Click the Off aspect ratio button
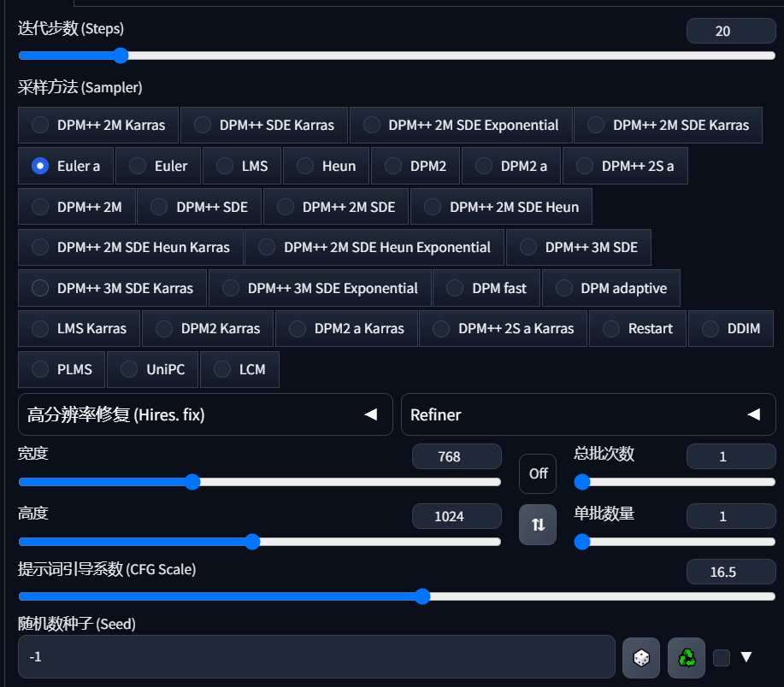The image size is (784, 687). (x=538, y=473)
